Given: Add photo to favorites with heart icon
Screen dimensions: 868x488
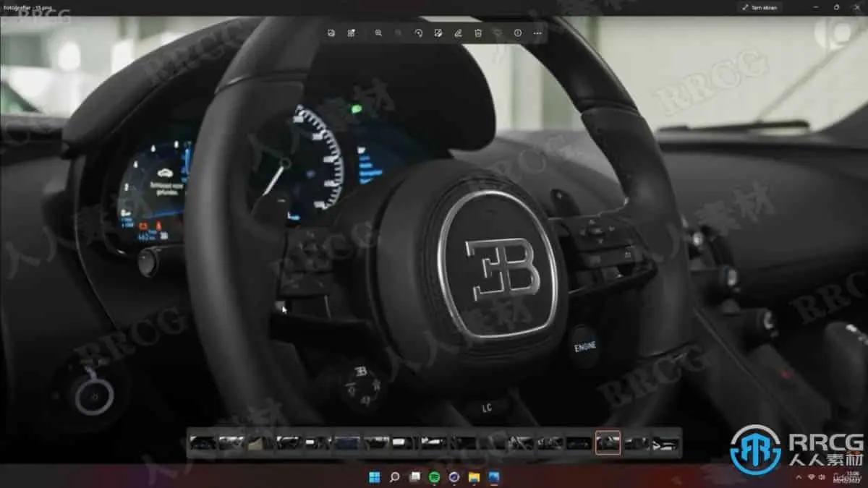Looking at the screenshot, I should point(498,33).
